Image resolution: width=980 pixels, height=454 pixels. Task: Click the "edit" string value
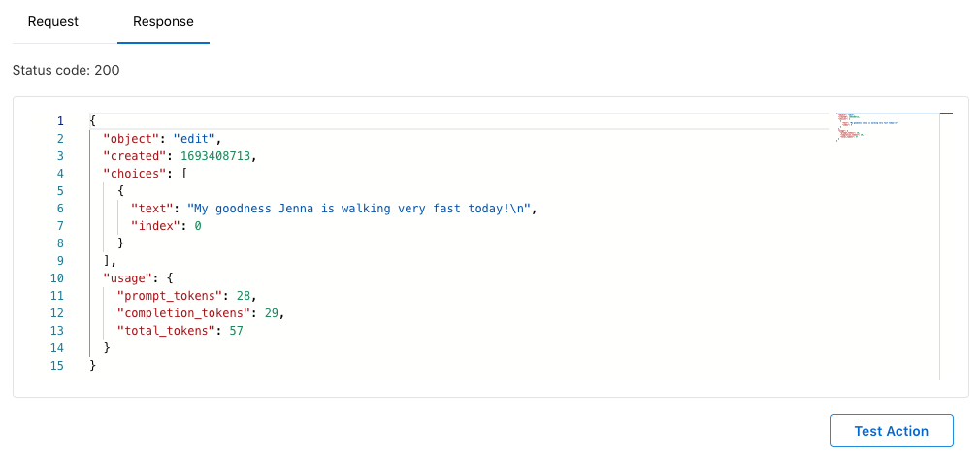coord(194,139)
